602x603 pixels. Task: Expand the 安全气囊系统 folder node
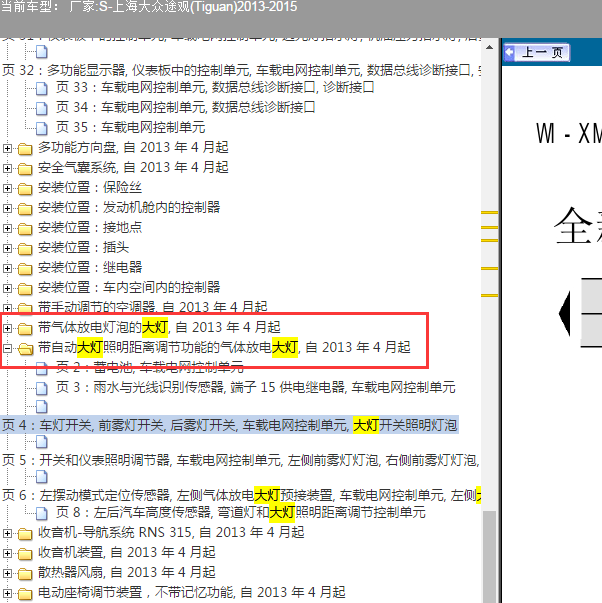(x=7, y=168)
